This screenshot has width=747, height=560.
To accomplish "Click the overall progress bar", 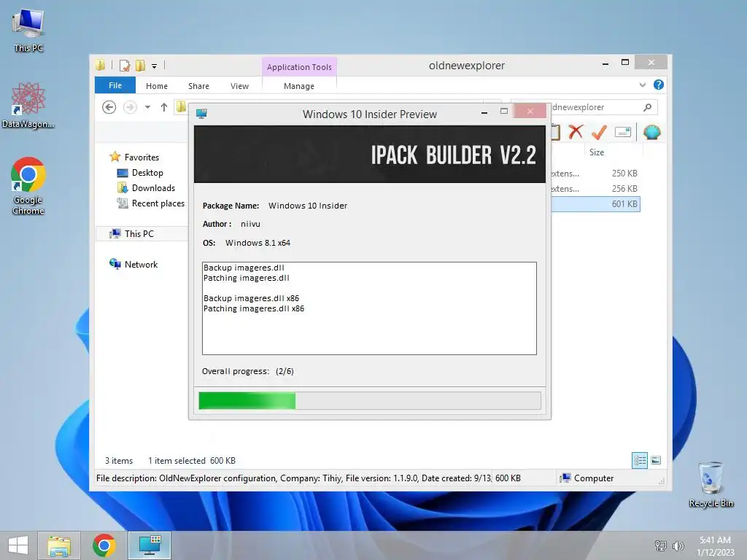I will [369, 400].
